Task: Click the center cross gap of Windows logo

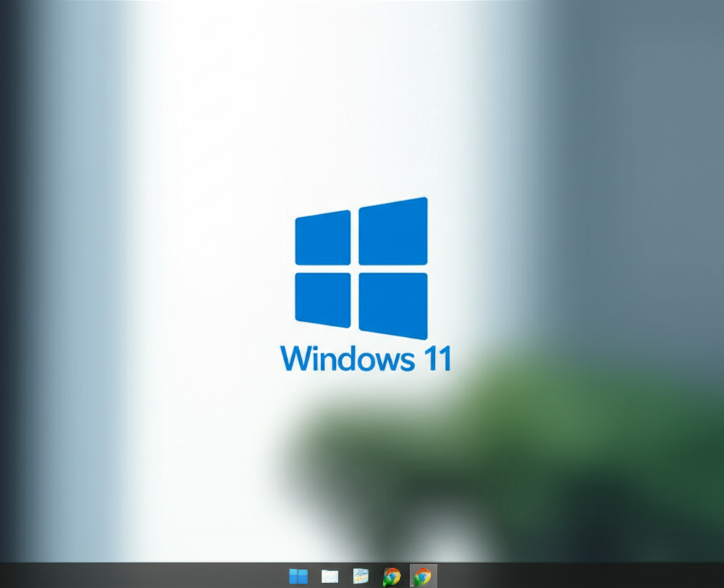Action: [354, 269]
